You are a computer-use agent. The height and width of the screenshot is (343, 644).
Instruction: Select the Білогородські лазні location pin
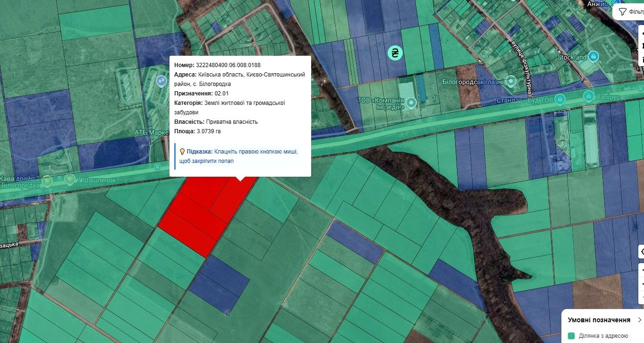click(510, 81)
